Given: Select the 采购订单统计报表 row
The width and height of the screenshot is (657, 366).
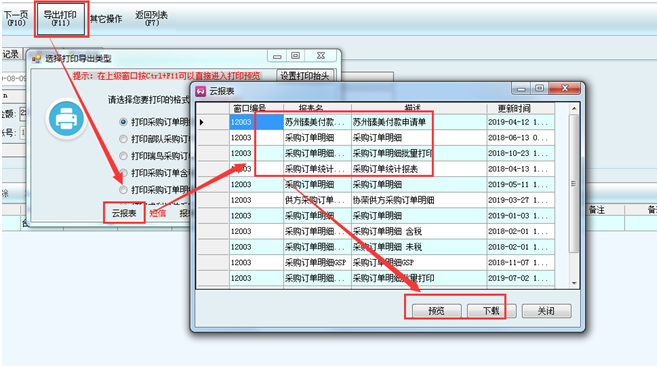Looking at the screenshot, I should point(392,169).
